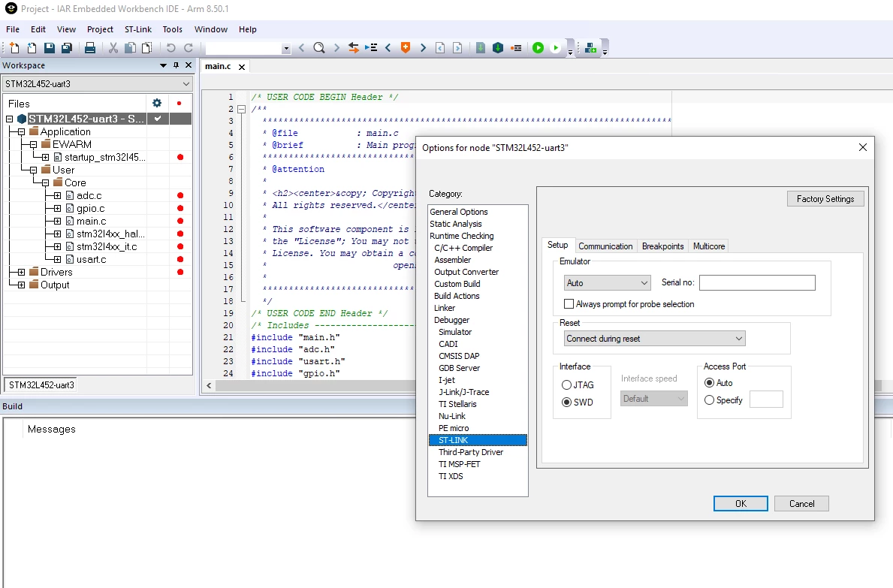Open the workspace configuration STM32L452-uart3 dropdown
The width and height of the screenshot is (893, 588).
[98, 83]
